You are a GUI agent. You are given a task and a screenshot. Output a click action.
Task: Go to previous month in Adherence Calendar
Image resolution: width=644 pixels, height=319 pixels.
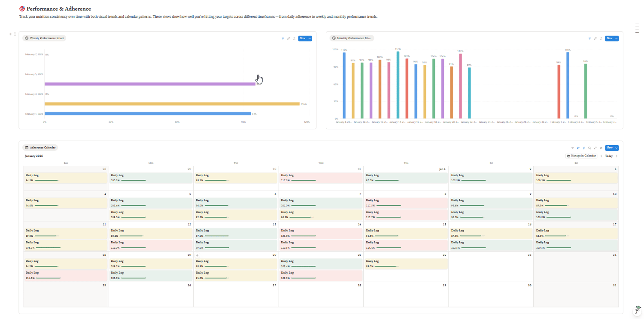[x=601, y=156]
